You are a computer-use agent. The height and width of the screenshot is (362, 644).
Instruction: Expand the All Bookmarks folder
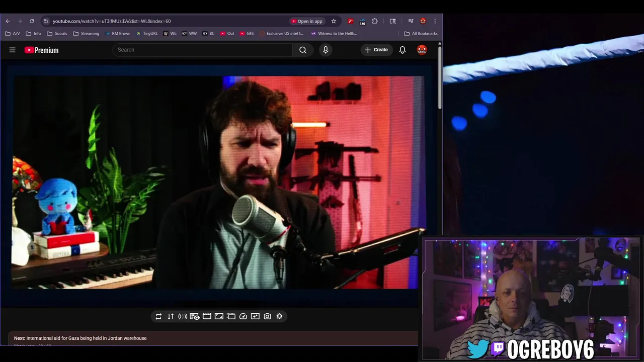pyautogui.click(x=421, y=34)
